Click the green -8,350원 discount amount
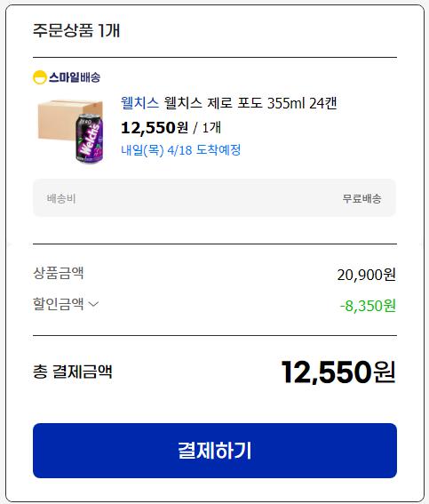The image size is (429, 504). (368, 306)
